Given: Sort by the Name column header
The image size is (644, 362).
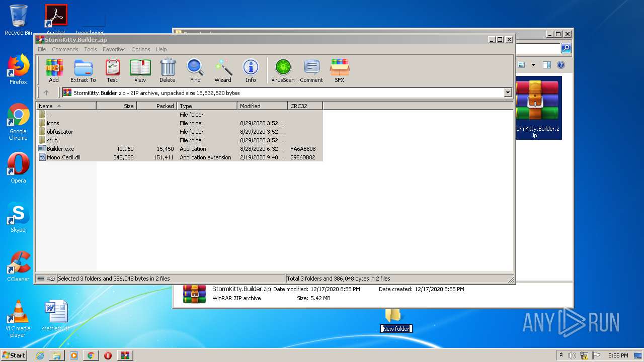Looking at the screenshot, I should (66, 106).
